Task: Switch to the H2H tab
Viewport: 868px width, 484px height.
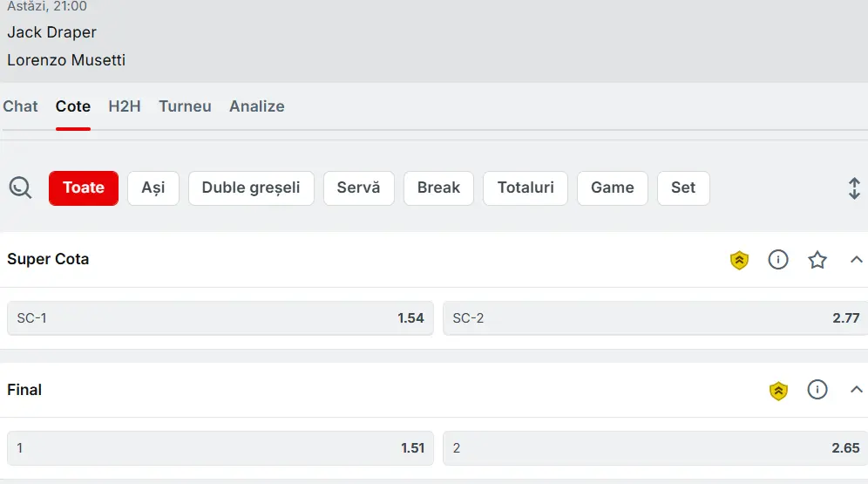Action: click(125, 106)
